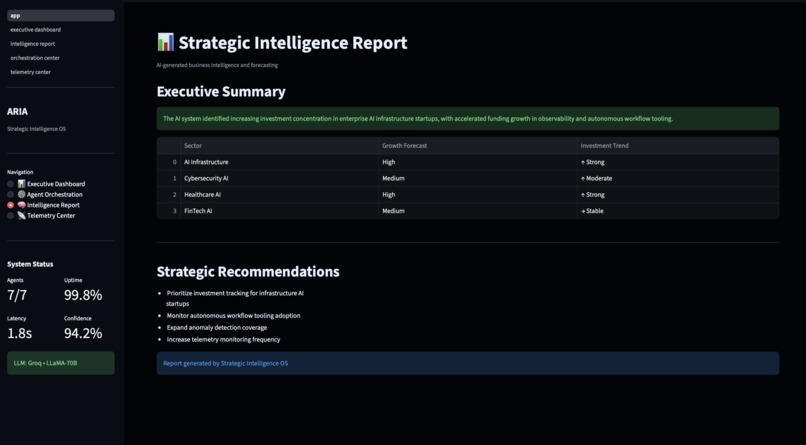The width and height of the screenshot is (806, 445).
Task: Open the executive dashboard page link
Action: click(35, 30)
